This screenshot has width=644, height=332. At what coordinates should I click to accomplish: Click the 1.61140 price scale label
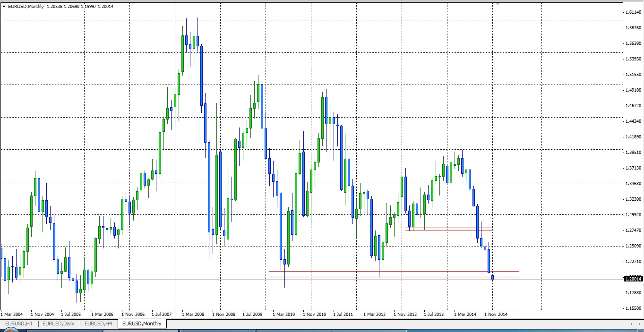(x=633, y=12)
